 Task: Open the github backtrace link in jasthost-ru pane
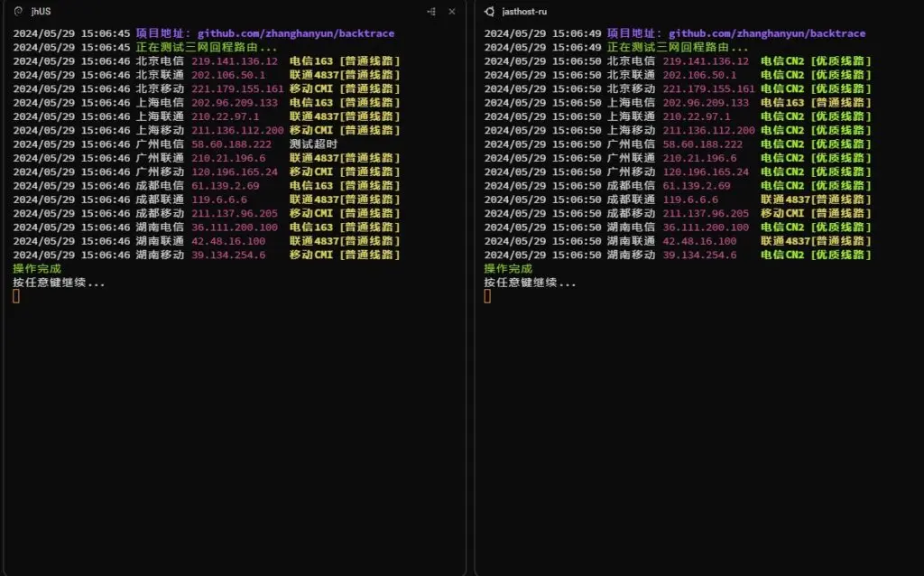pos(766,33)
